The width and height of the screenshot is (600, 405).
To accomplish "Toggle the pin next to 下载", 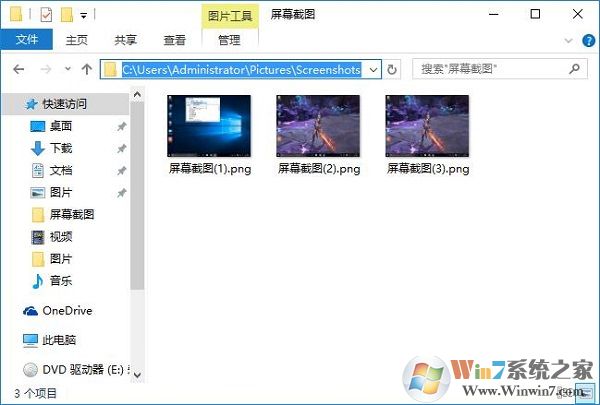I will (122, 148).
